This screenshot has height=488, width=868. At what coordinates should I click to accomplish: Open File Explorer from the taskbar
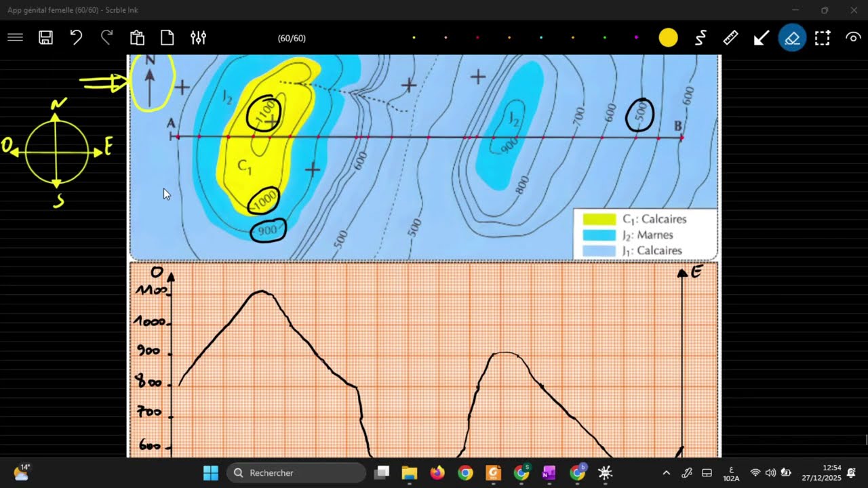coord(409,472)
